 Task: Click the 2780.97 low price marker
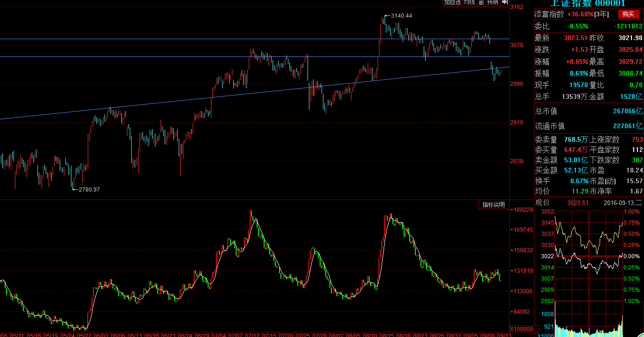click(89, 189)
